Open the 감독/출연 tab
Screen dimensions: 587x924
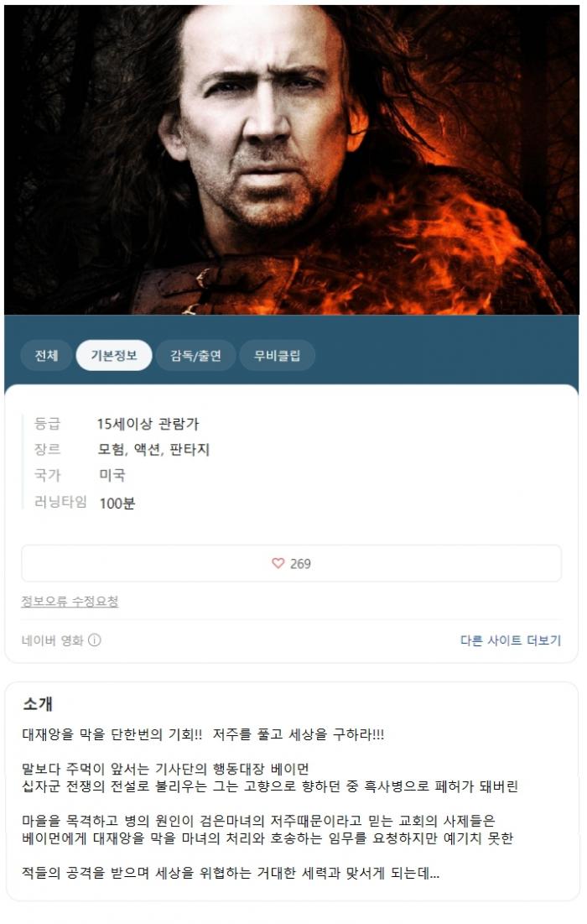pyautogui.click(x=196, y=355)
